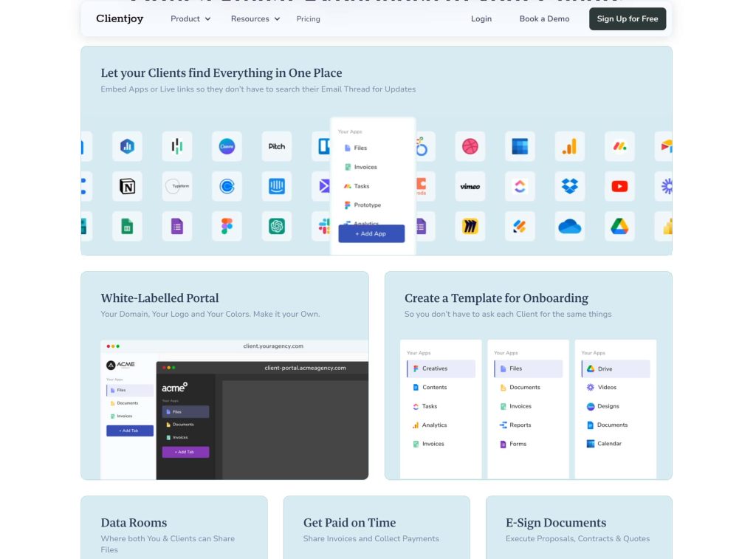
Task: Go to the Clientjoy home logo
Action: (x=120, y=18)
